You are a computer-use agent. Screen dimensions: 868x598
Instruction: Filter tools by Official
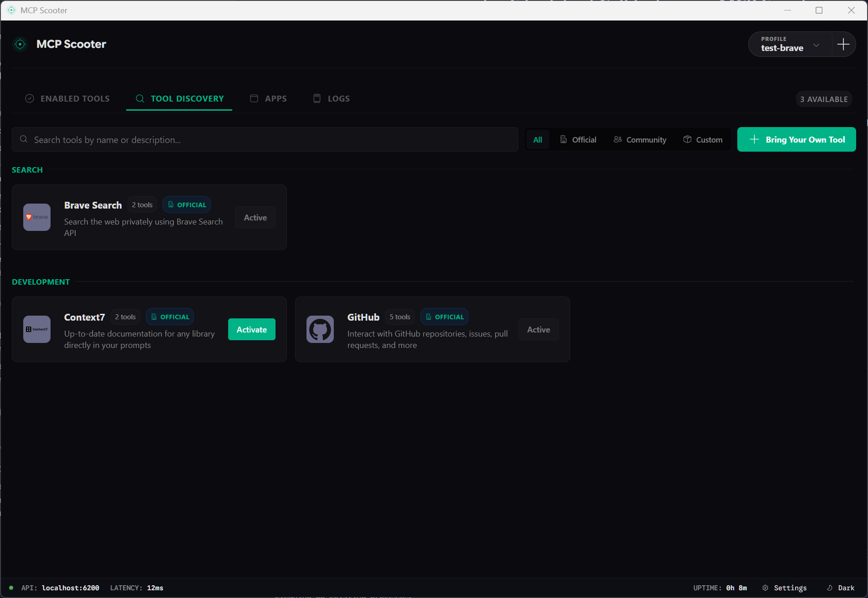pyautogui.click(x=578, y=139)
